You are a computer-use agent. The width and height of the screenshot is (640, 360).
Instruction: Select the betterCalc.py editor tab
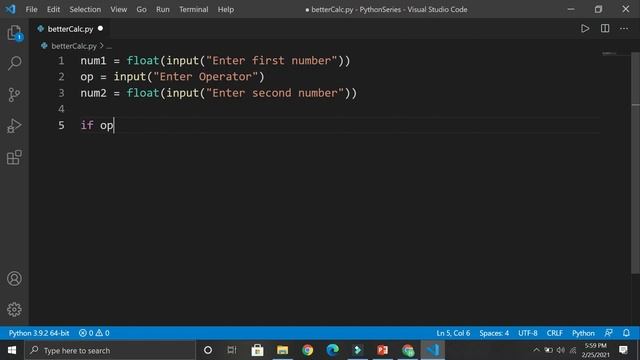[70, 29]
